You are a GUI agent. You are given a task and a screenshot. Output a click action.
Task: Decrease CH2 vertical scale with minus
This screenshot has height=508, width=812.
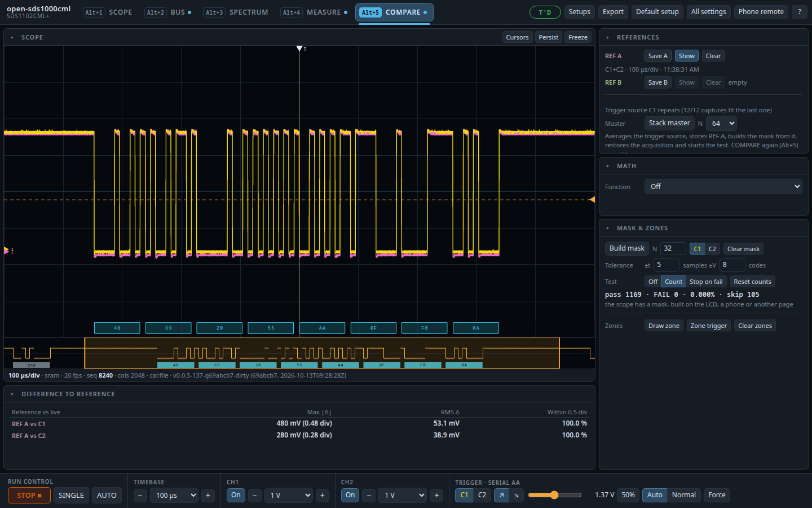coord(369,496)
